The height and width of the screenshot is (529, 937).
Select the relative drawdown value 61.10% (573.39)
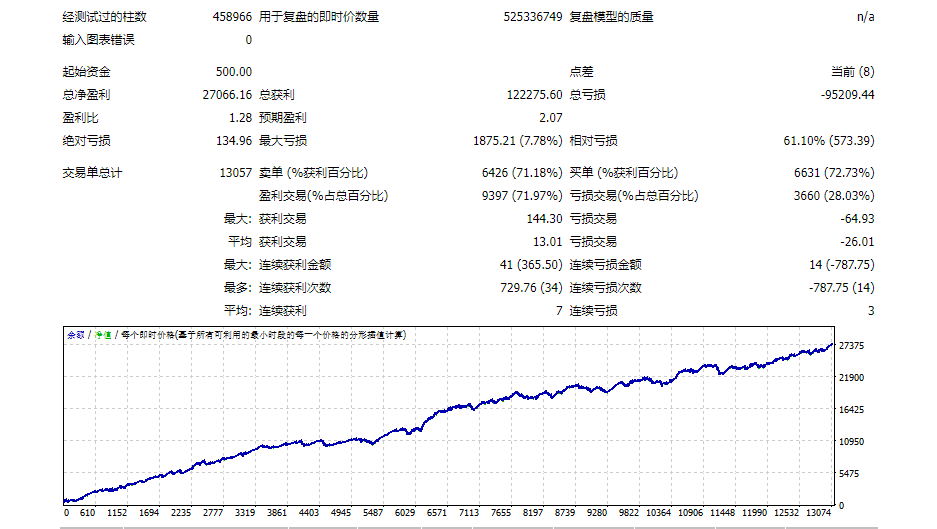(829, 140)
